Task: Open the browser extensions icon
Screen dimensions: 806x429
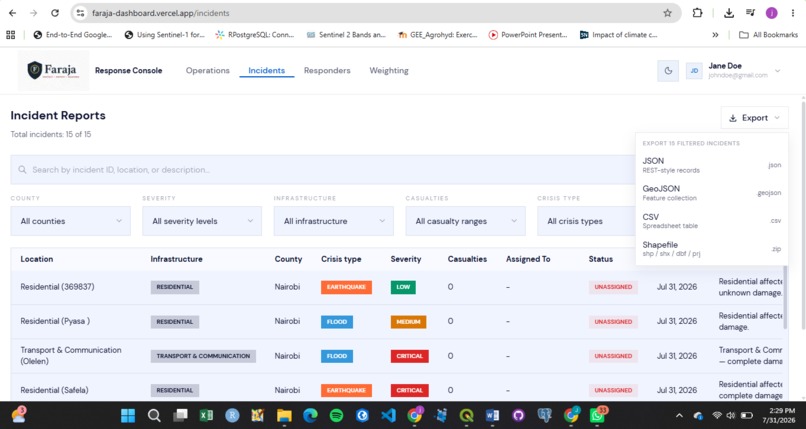Action: 697,13
